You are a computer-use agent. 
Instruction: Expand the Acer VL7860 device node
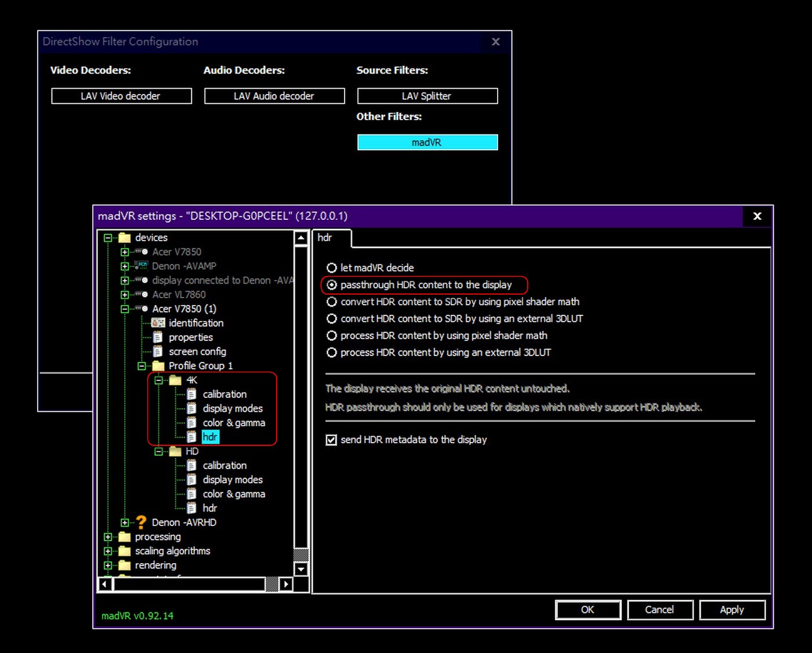click(125, 295)
